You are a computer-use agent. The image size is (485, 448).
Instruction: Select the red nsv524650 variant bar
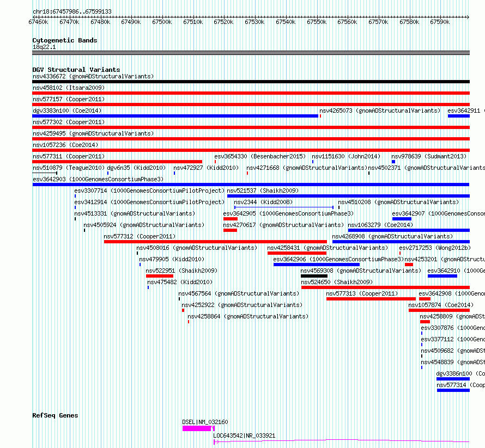tap(385, 287)
